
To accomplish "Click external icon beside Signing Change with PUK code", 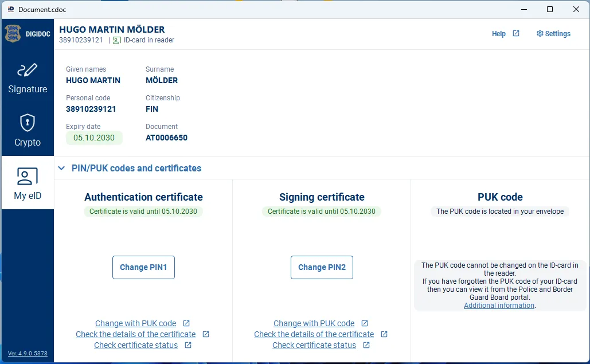I will click(365, 323).
